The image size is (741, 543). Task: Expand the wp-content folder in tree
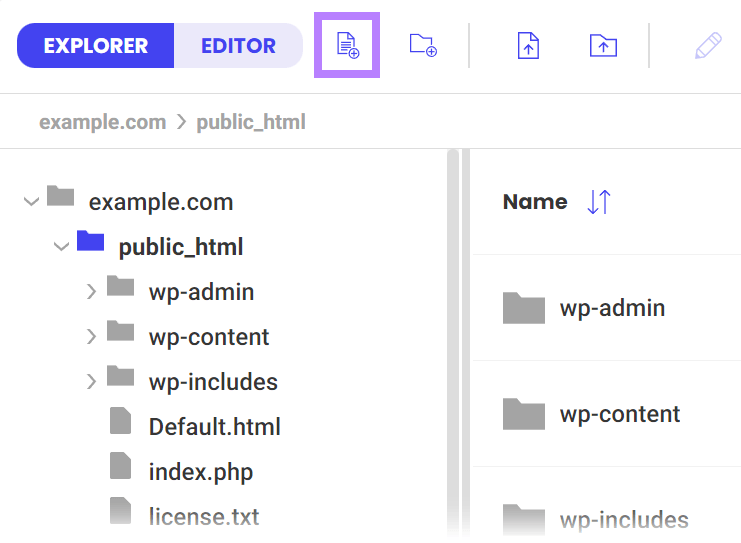(x=91, y=337)
